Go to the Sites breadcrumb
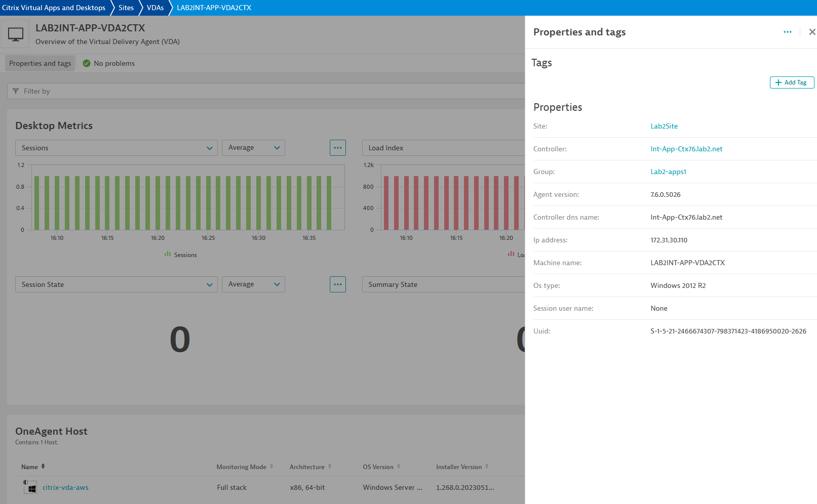 point(126,8)
